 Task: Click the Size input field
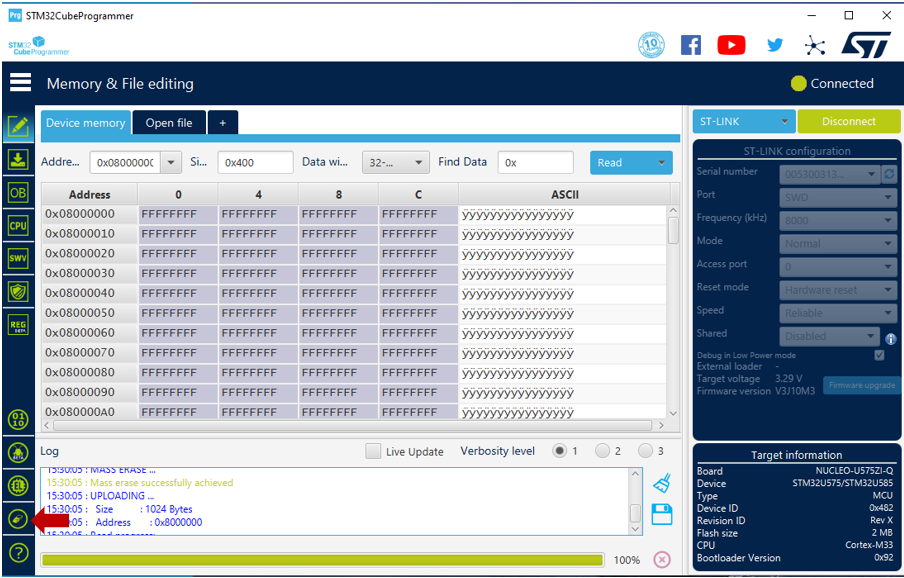pyautogui.click(x=255, y=163)
